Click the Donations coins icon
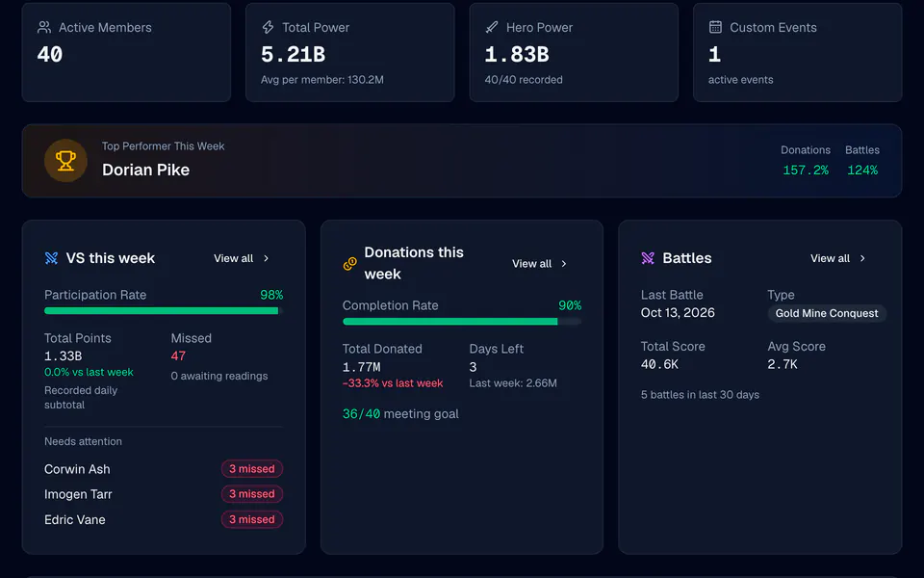This screenshot has height=578, width=924. pos(350,264)
